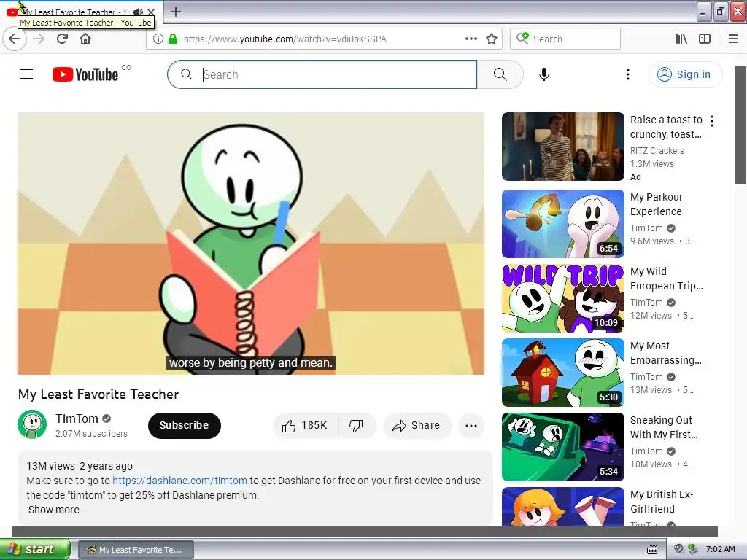This screenshot has width=747, height=560.
Task: Open the Firefox application menu
Action: [x=733, y=39]
